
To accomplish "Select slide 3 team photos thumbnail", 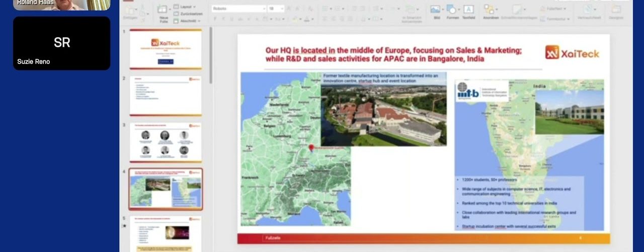I will (166, 143).
